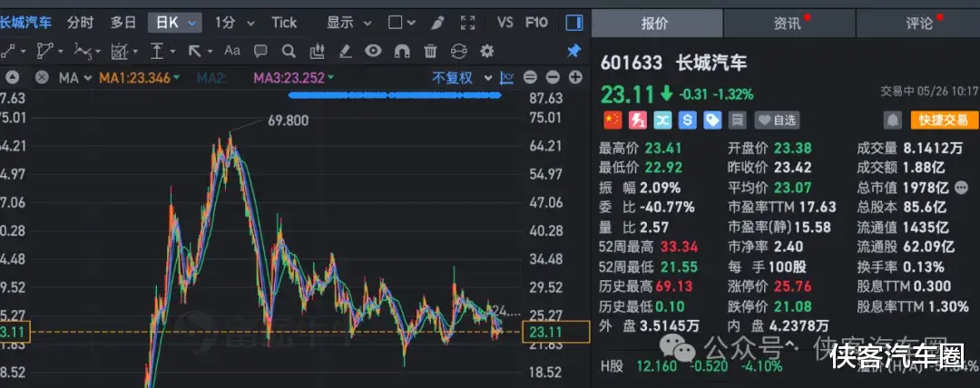
Task: Toggle MA3 line visibility arrow
Action: pos(330,77)
